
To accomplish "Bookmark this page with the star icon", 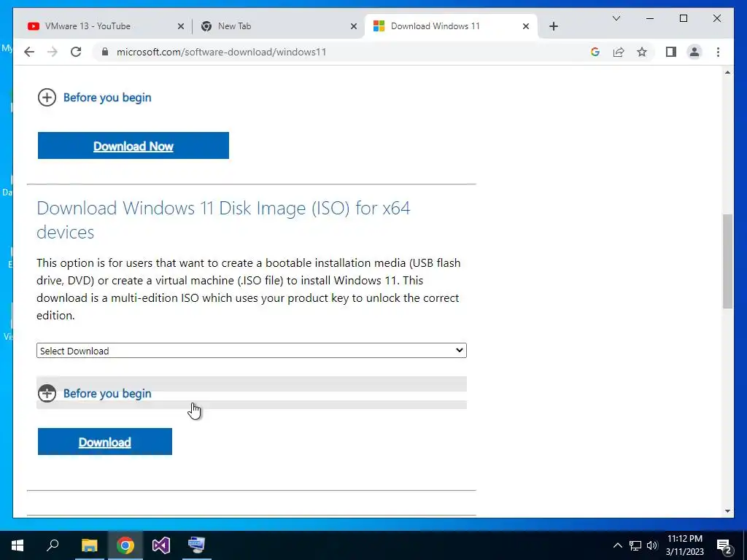I will (x=642, y=52).
